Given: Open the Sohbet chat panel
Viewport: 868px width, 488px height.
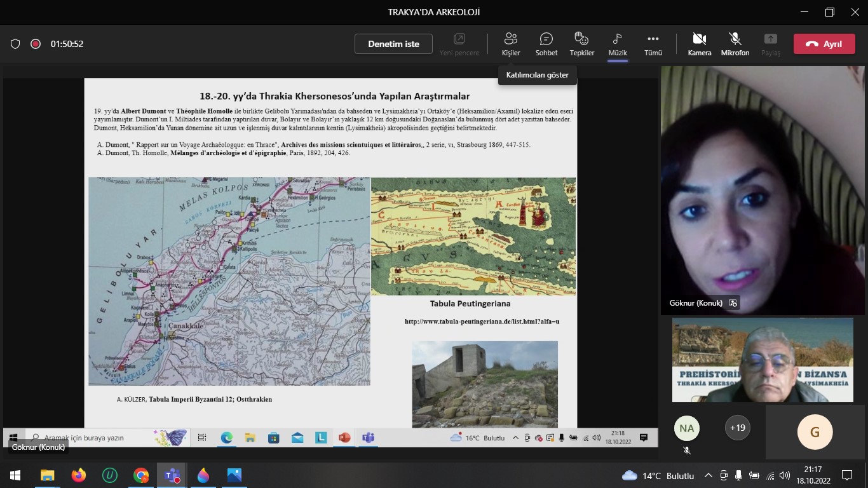Looking at the screenshot, I should click(x=546, y=44).
